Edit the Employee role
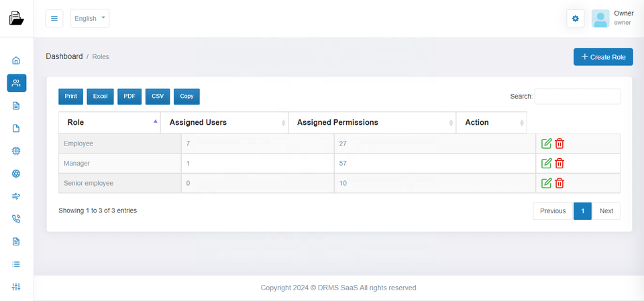644x301 pixels. pyautogui.click(x=546, y=143)
